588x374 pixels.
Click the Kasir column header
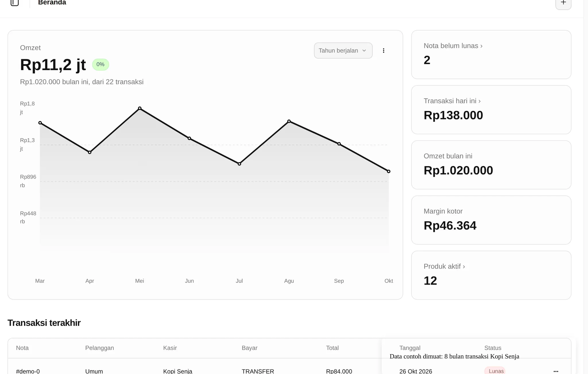170,348
